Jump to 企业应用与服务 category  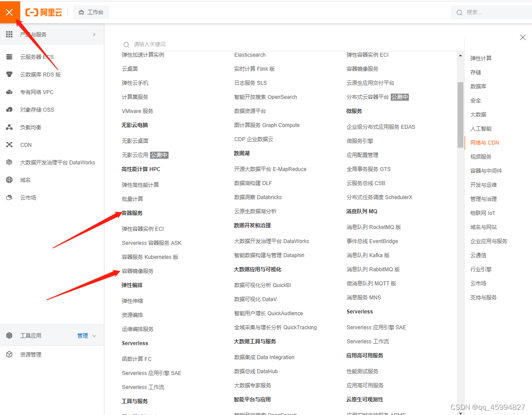tap(489, 241)
